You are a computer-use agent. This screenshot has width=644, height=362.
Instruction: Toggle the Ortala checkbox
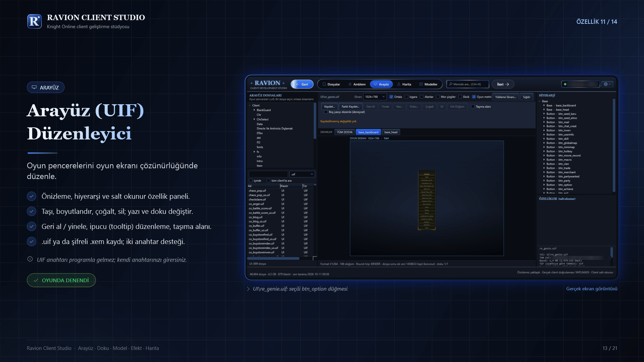tap(391, 97)
